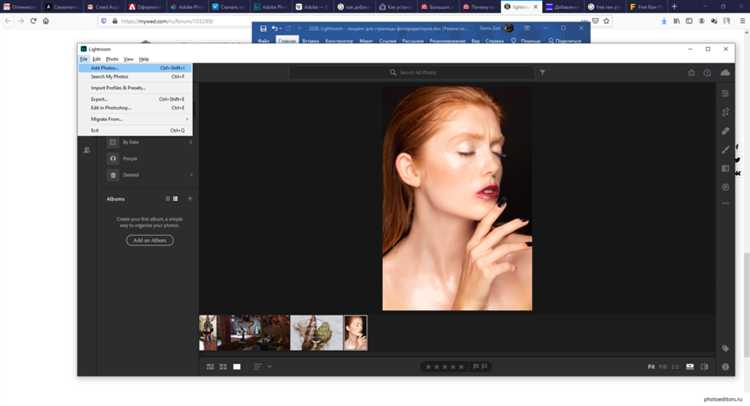750x406 pixels.
Task: Click the browser reload button
Action: 33,21
